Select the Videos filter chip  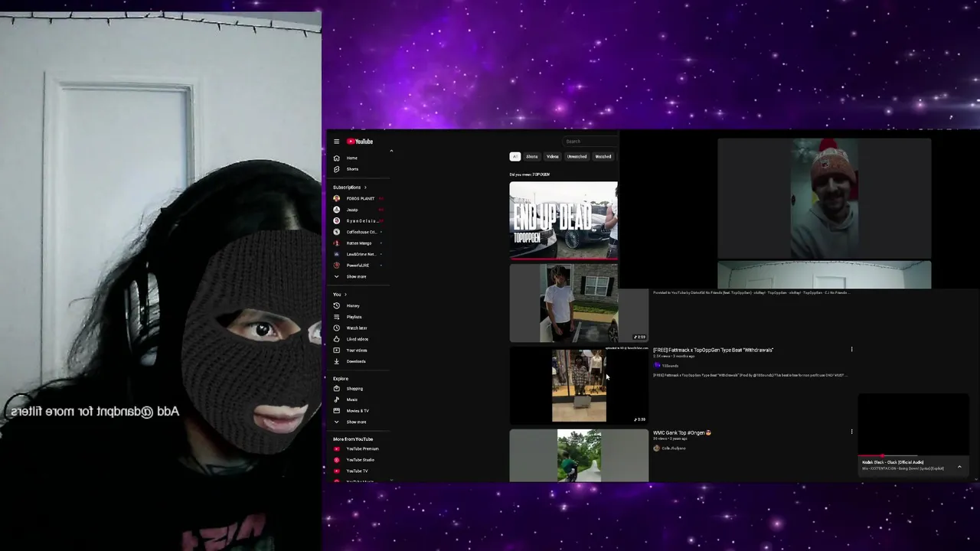click(552, 157)
